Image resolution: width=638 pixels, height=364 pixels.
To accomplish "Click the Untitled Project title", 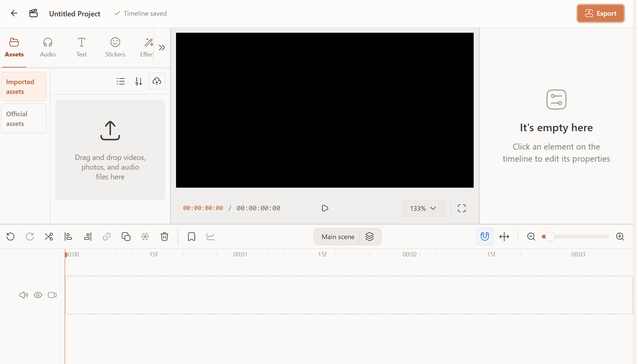I will tap(74, 14).
